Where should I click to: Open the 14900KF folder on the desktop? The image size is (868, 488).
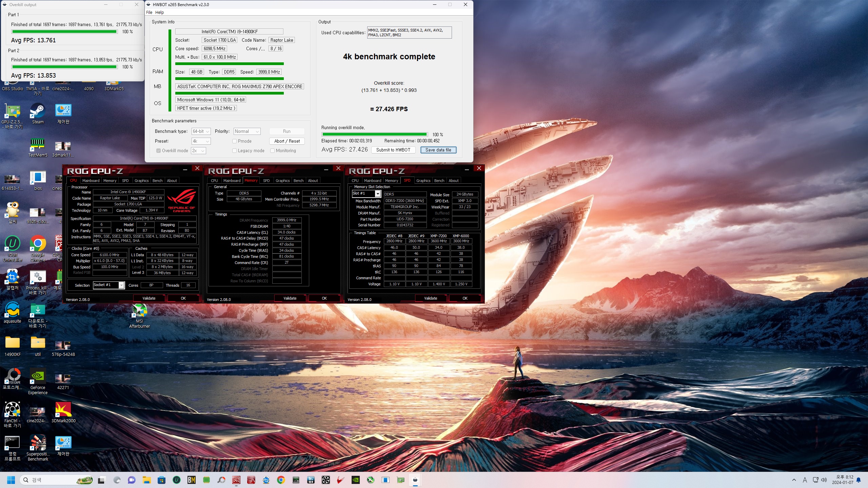click(x=13, y=346)
